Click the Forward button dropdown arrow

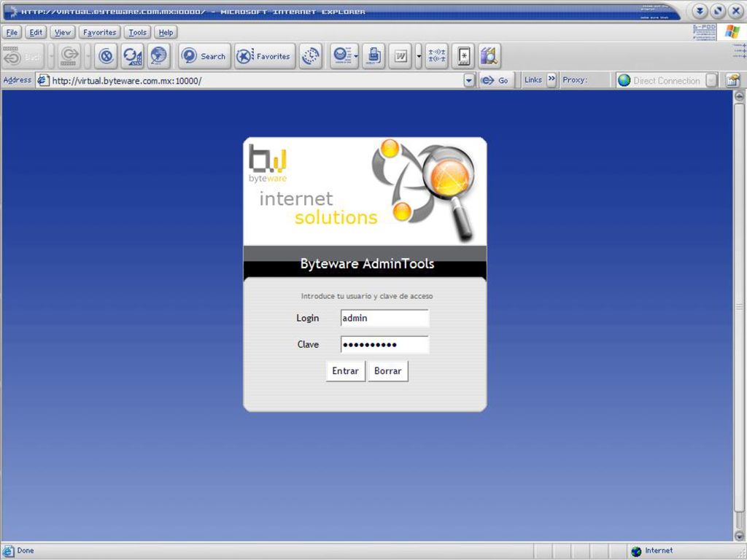[x=88, y=57]
